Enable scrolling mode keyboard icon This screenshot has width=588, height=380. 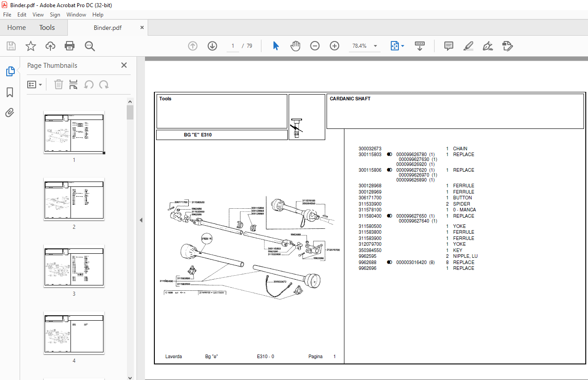click(x=420, y=46)
